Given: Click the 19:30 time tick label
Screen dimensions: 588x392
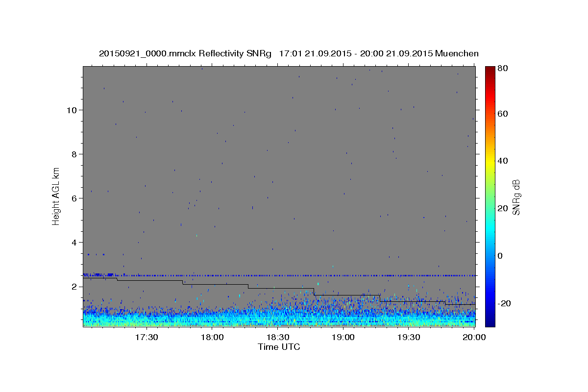Looking at the screenshot, I should point(409,337).
